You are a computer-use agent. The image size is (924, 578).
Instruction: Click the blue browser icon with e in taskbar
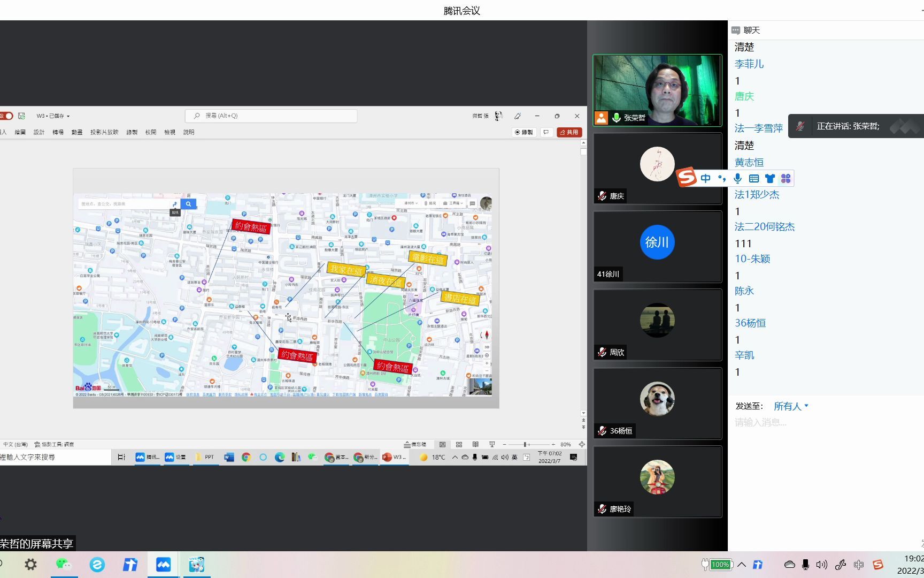click(97, 564)
